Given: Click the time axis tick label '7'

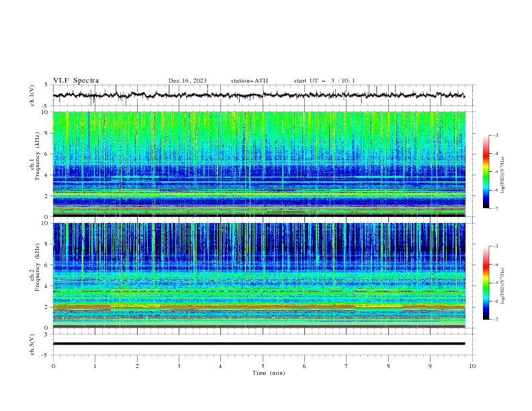Looking at the screenshot, I should (347, 366).
